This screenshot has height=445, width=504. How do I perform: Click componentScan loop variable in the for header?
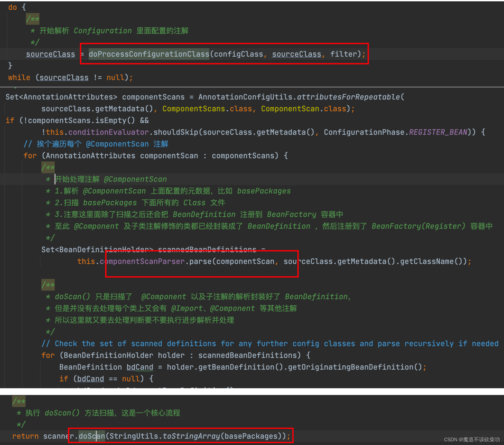[x=169, y=156]
